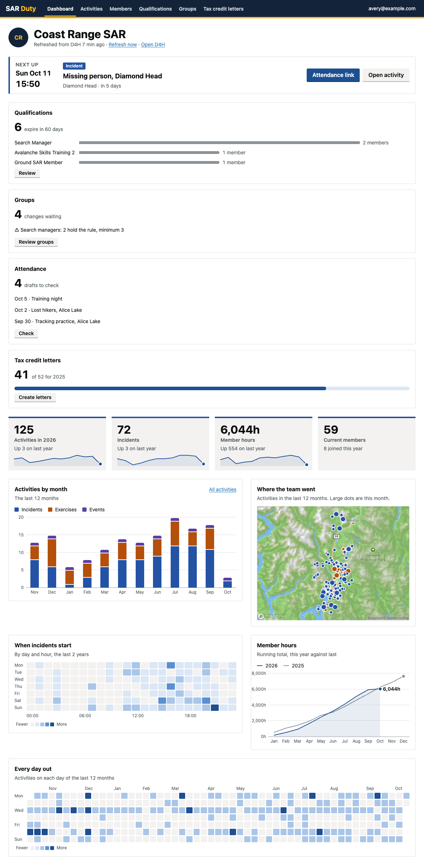
Task: Click the Tax credit letters progress bar
Action: (x=212, y=388)
